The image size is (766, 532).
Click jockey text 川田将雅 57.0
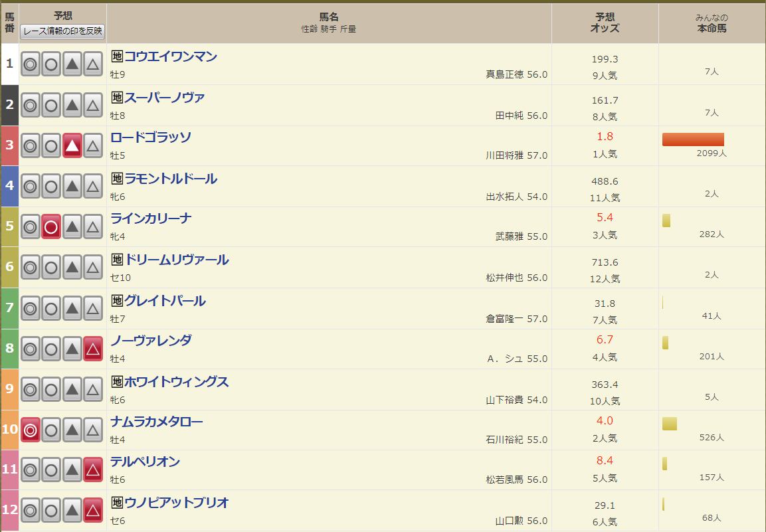pyautogui.click(x=516, y=156)
